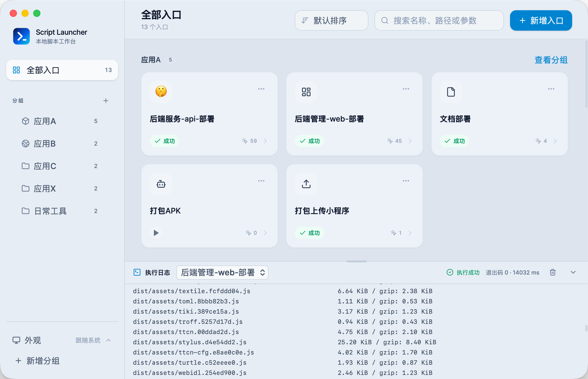Image resolution: width=588 pixels, height=379 pixels.
Task: Click the log panel resize handle
Action: [x=356, y=262]
